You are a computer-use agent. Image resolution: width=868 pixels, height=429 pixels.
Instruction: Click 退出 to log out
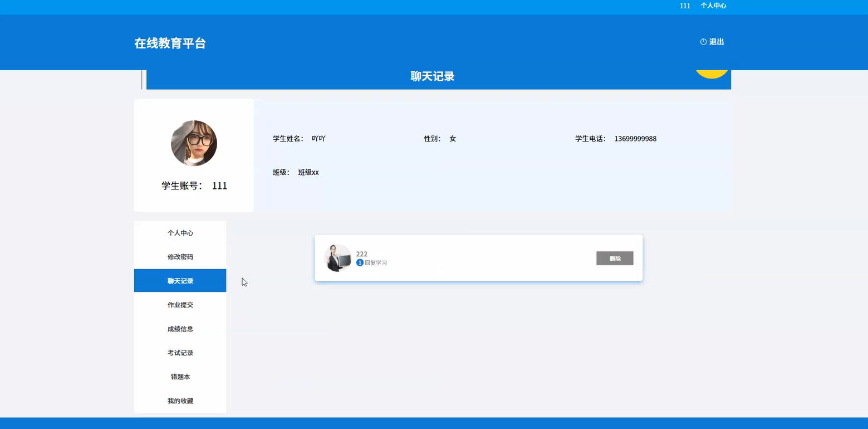point(716,41)
